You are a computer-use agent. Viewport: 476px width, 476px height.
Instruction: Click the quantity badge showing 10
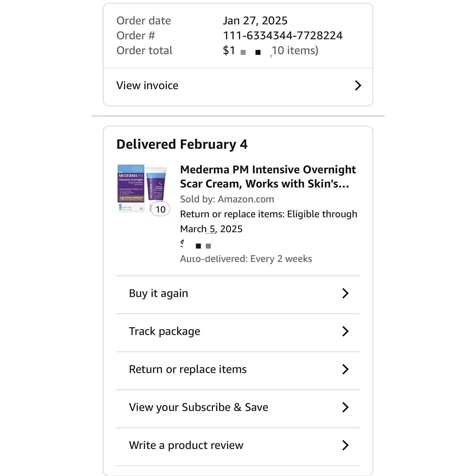(x=161, y=209)
